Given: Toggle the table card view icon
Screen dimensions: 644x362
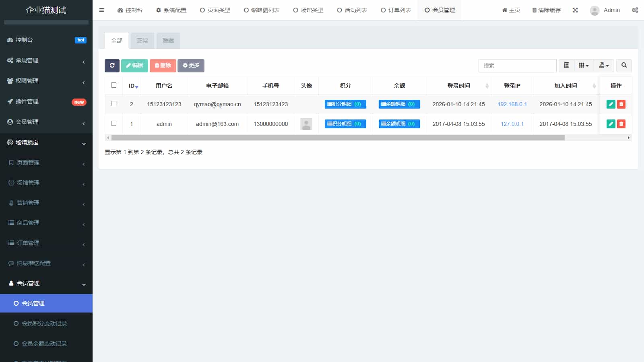Looking at the screenshot, I should coord(566,66).
